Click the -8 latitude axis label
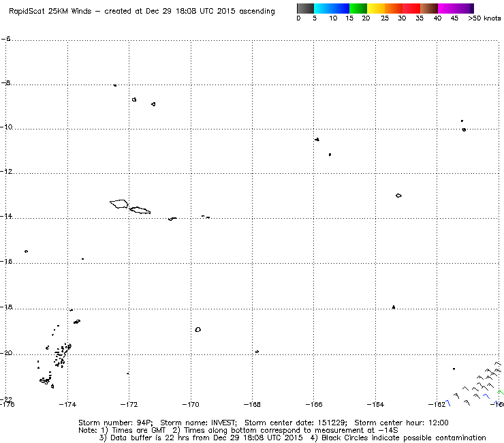 tap(5, 82)
